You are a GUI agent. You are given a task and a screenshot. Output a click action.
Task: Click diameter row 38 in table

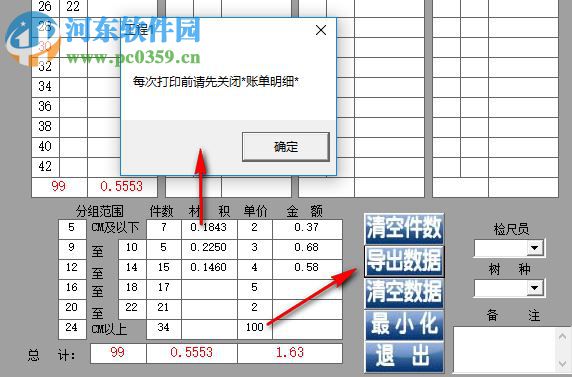click(x=45, y=127)
